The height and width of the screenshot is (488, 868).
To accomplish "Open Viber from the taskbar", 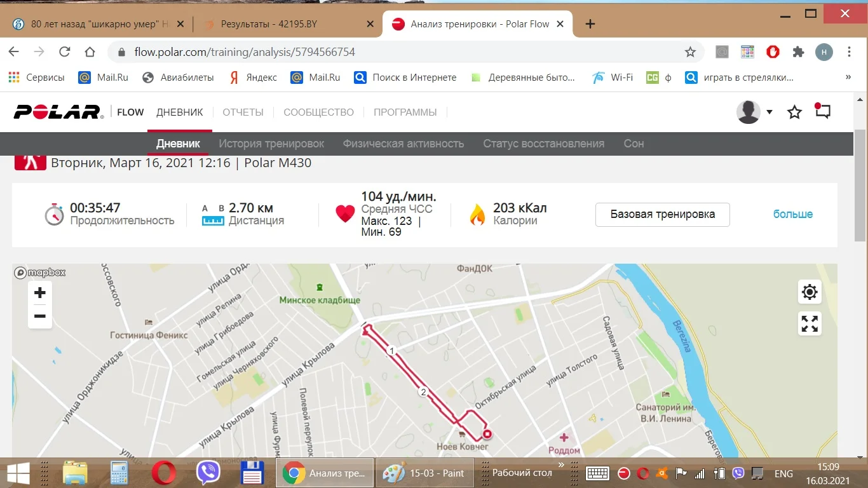I will [x=208, y=473].
